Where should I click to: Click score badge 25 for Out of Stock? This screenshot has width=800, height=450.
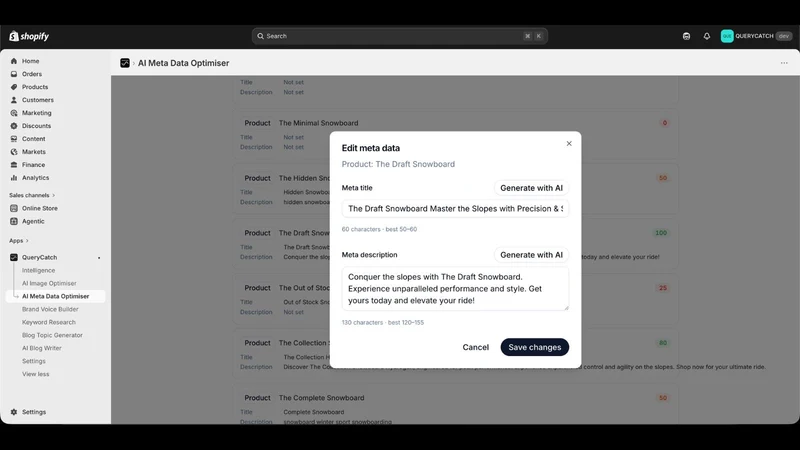point(662,288)
